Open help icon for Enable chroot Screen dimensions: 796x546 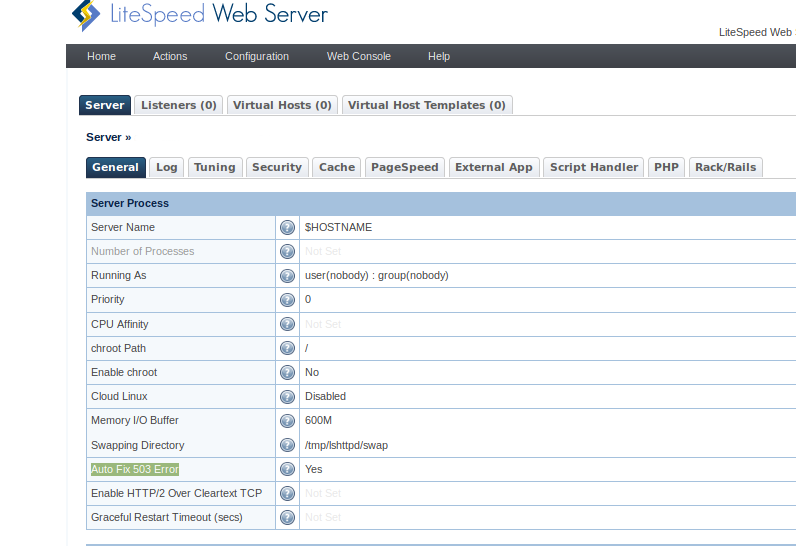tap(287, 372)
